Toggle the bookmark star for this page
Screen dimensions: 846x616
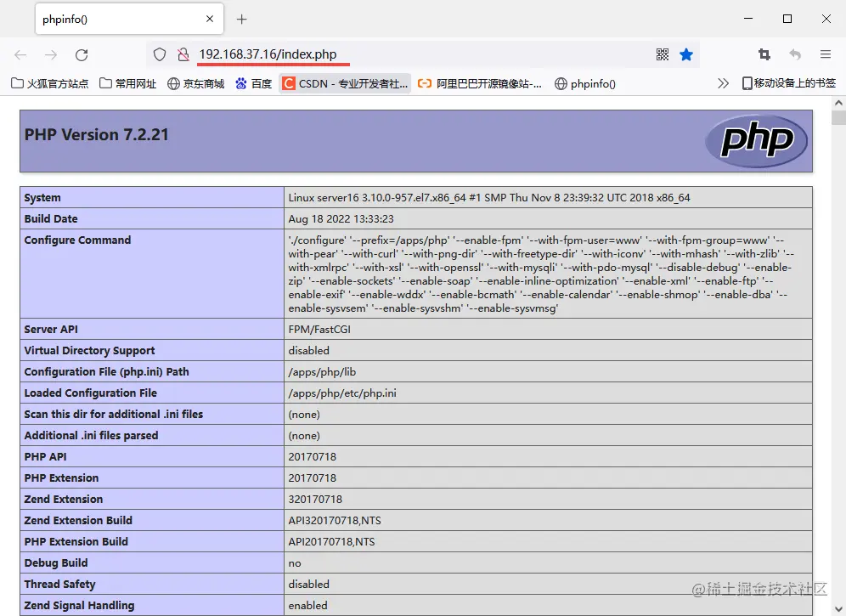pos(686,54)
